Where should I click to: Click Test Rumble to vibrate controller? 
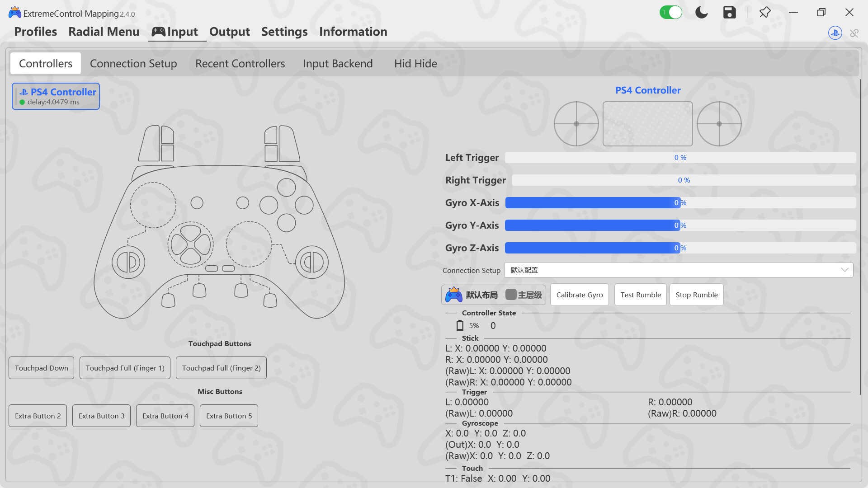(640, 295)
